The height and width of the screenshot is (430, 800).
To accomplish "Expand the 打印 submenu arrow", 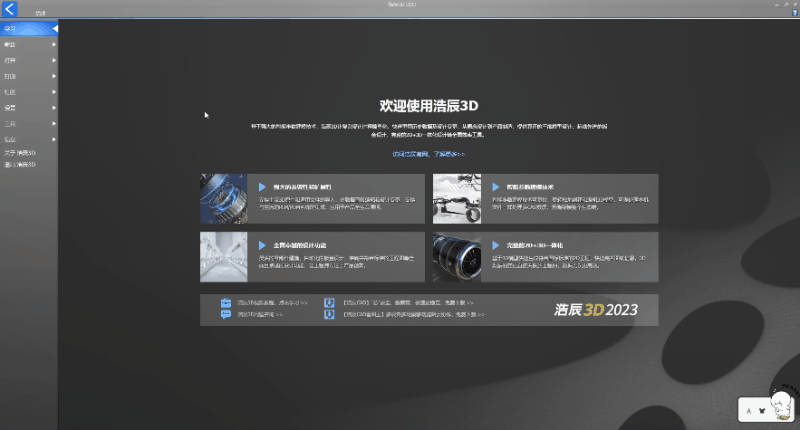I will click(x=54, y=76).
